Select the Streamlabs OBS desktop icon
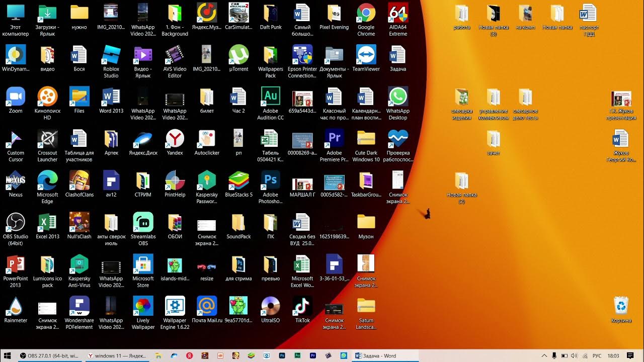 coord(143,229)
